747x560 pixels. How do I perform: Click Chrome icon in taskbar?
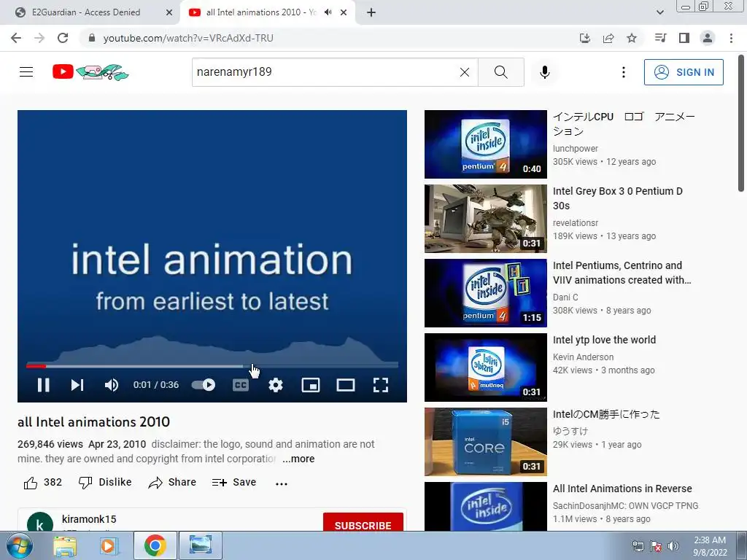tap(155, 545)
